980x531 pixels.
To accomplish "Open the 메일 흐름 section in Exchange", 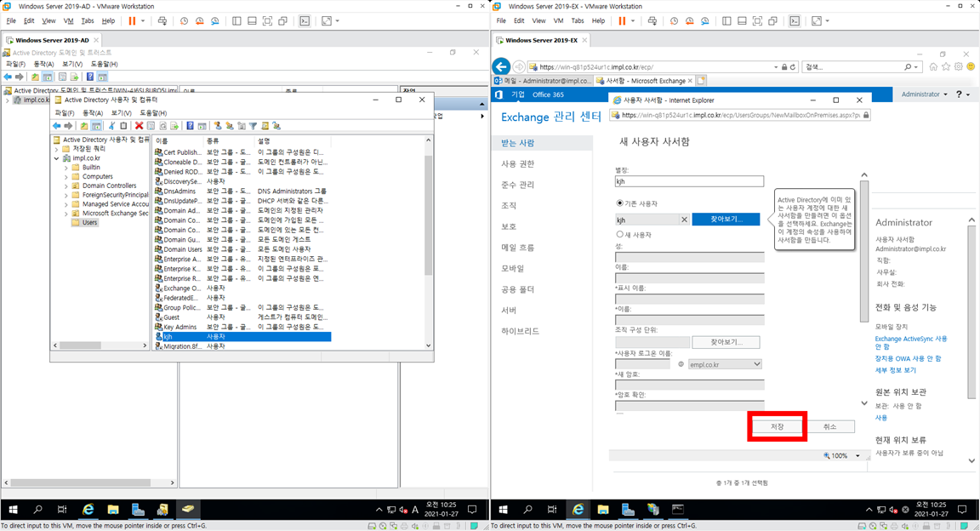I will [517, 248].
